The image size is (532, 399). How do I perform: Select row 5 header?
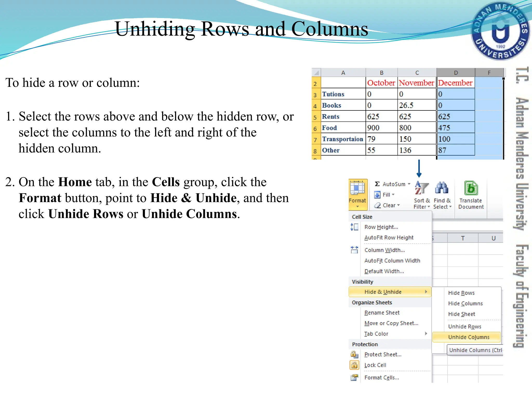pyautogui.click(x=316, y=117)
